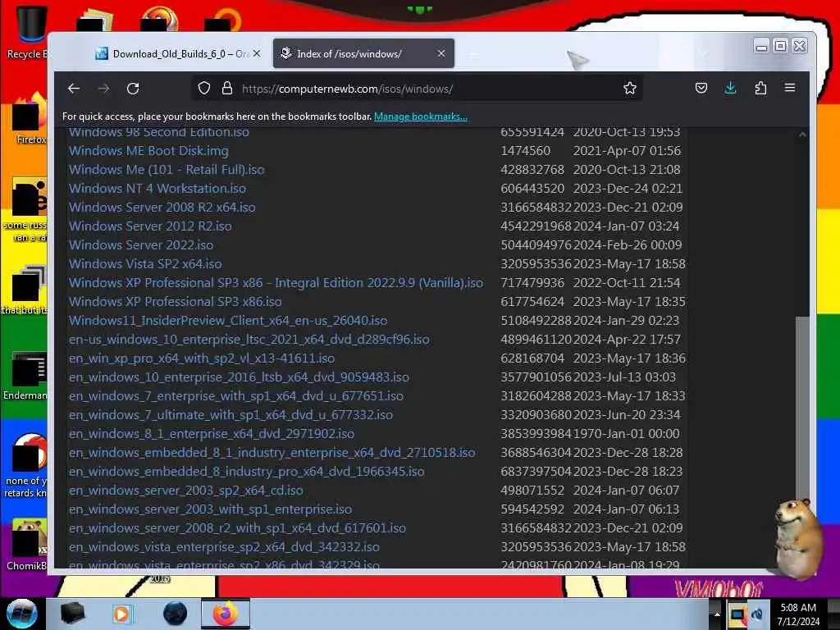Show hidden tray icons arrow
This screenshot has height=630, width=840.
tap(716, 614)
